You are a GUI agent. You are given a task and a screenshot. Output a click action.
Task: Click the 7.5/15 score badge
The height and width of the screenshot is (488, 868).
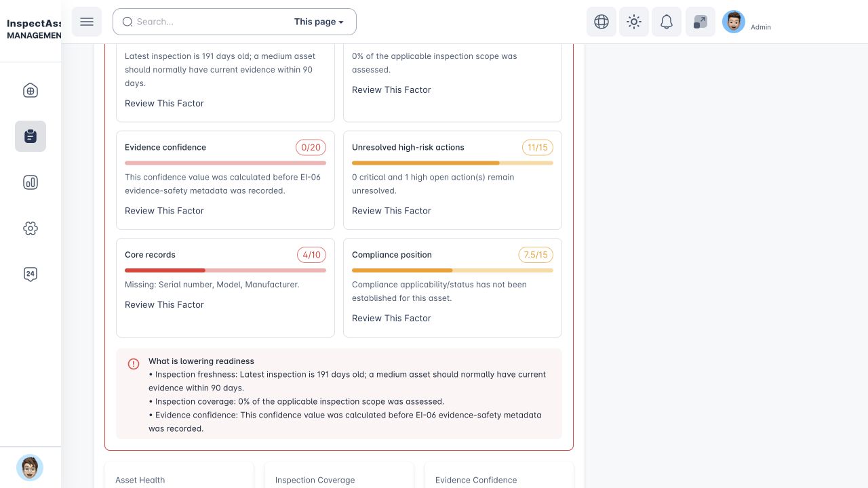[536, 255]
